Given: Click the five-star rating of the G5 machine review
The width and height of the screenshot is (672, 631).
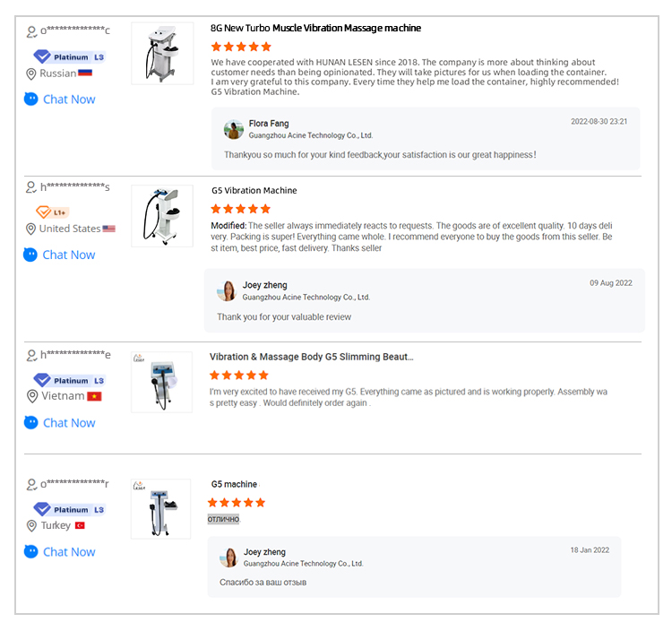Looking at the screenshot, I should (237, 503).
